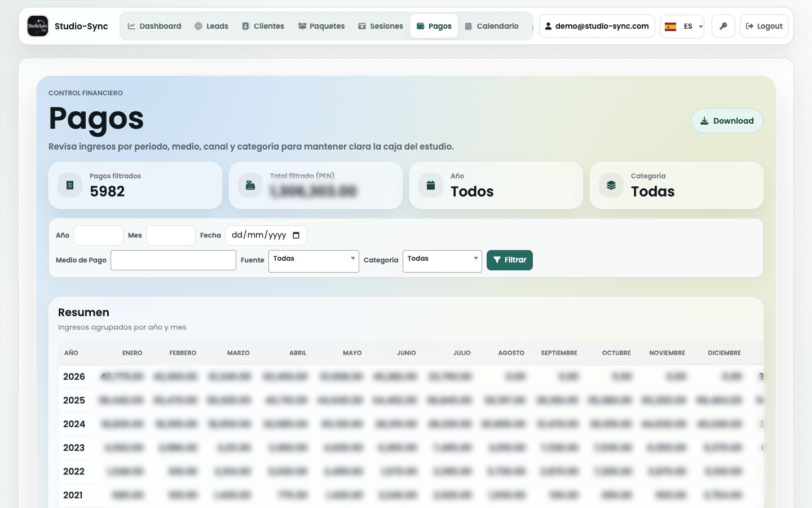Switch to the Calendario tab
812x508 pixels.
(x=492, y=26)
